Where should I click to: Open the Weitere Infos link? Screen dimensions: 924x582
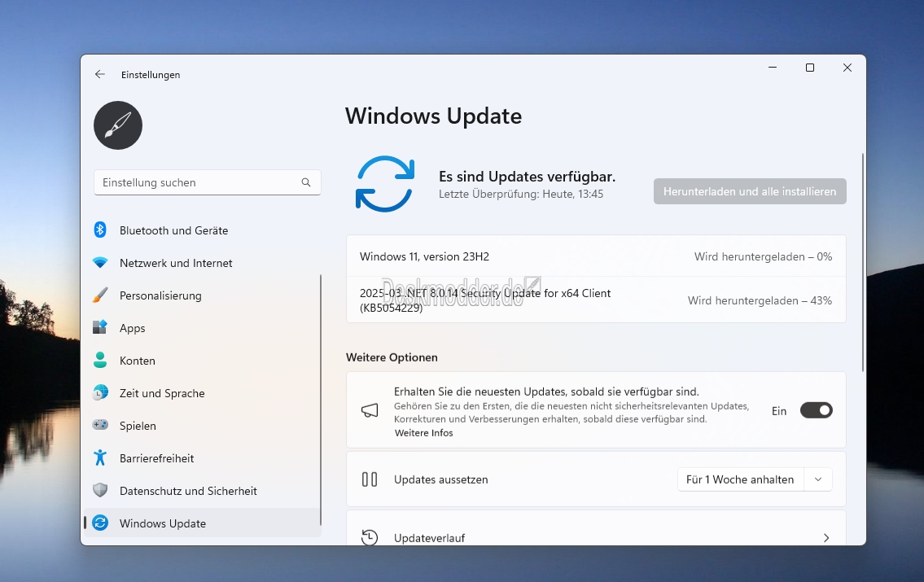423,433
